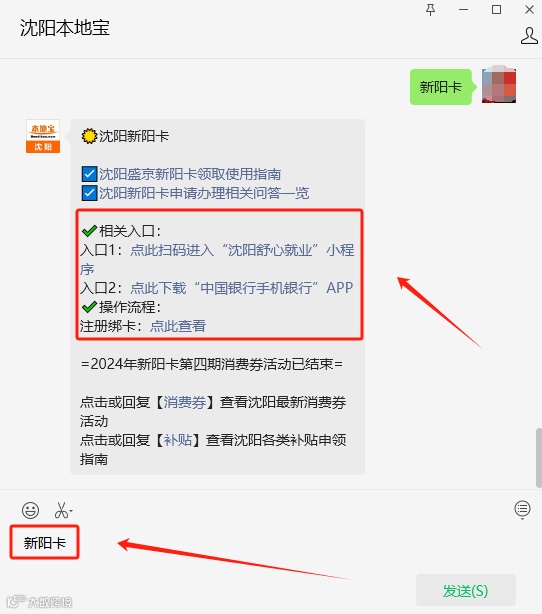Open link 沈阳新阳卡申请办理相关问答一览
542x614 pixels.
(204, 193)
